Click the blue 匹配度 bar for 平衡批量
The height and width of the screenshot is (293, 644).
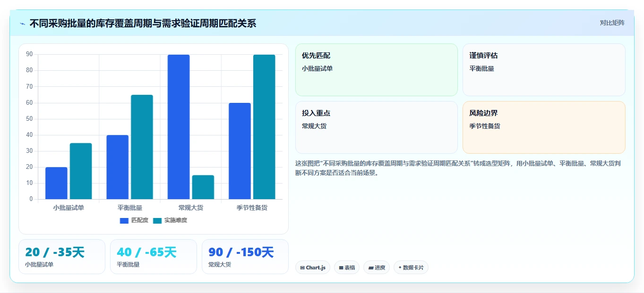(x=118, y=167)
